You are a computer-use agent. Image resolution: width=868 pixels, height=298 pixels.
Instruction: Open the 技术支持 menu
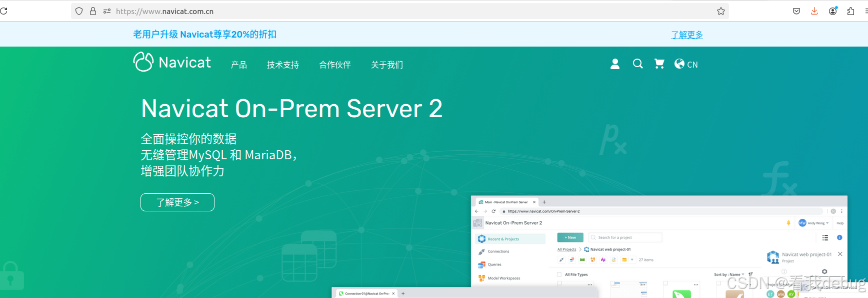(x=283, y=65)
